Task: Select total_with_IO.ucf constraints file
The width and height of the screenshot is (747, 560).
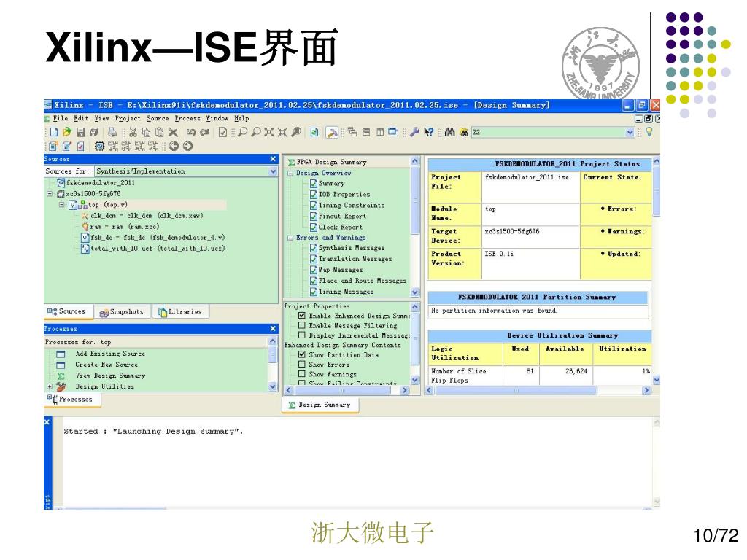Action: point(158,249)
